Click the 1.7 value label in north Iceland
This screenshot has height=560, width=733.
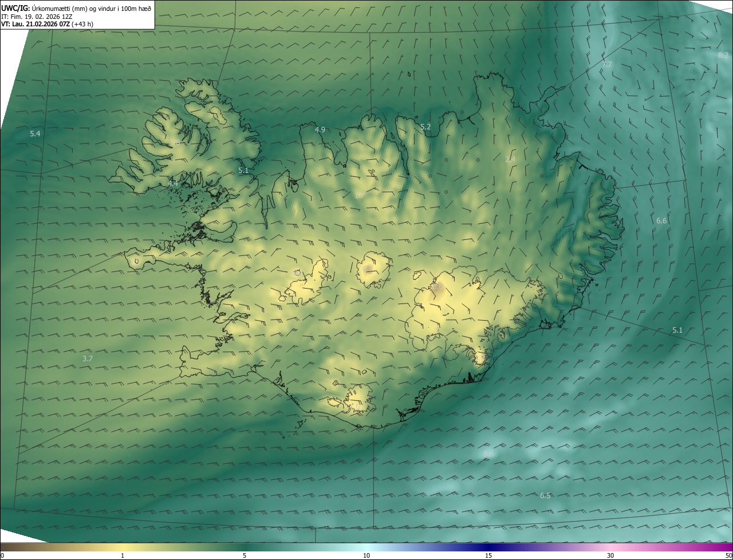(x=359, y=195)
